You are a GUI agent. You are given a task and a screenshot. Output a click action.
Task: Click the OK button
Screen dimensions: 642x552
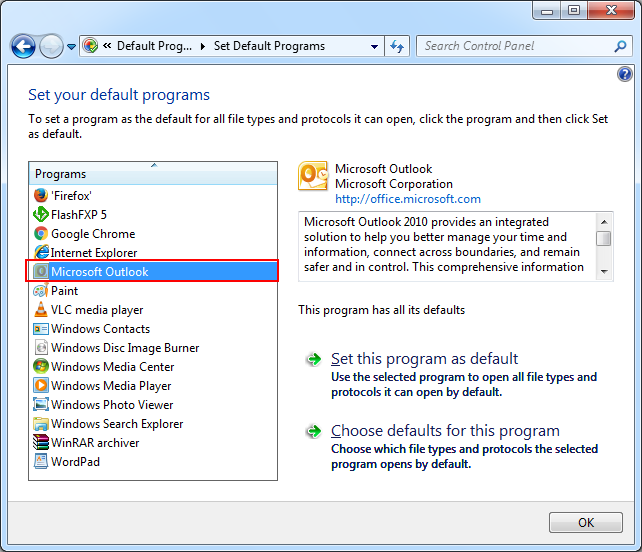(x=585, y=522)
